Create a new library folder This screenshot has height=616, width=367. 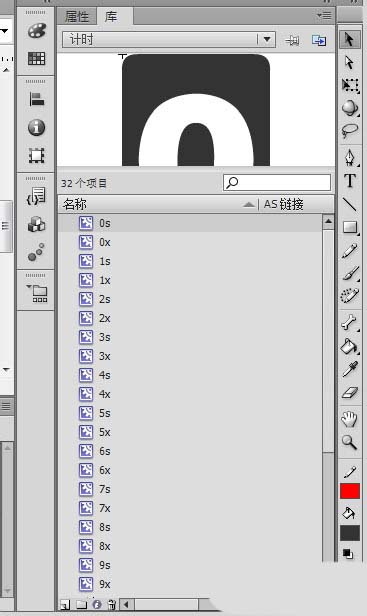tap(81, 604)
